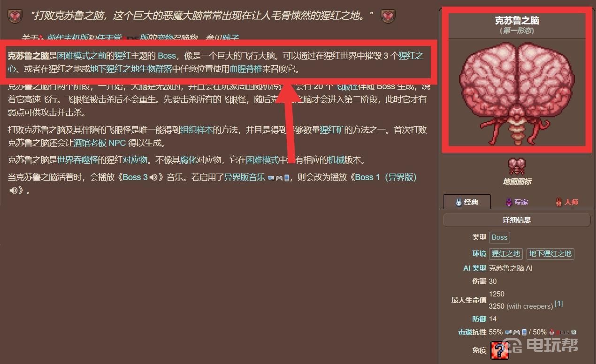This screenshot has width=596, height=364.
Task: Click the bestiary heart icon before the quote
Action: (x=15, y=16)
